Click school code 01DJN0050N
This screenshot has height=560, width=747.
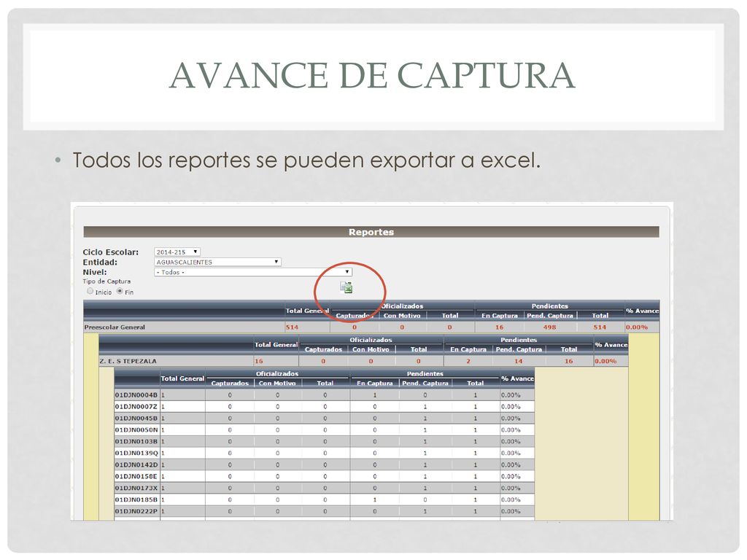(136, 429)
